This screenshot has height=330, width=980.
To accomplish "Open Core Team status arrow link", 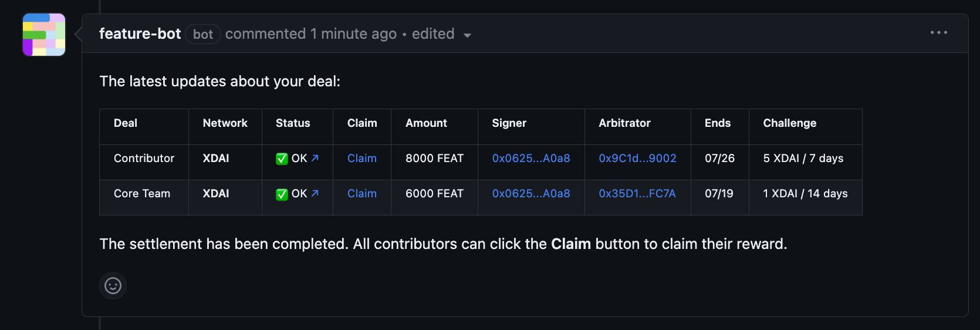I will coord(315,193).
